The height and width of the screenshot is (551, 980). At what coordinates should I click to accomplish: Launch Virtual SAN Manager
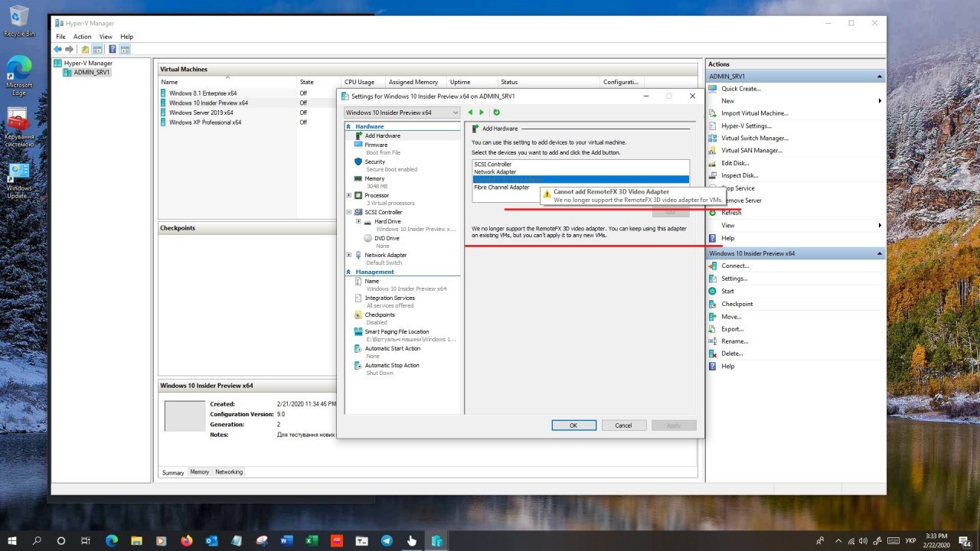[x=752, y=150]
